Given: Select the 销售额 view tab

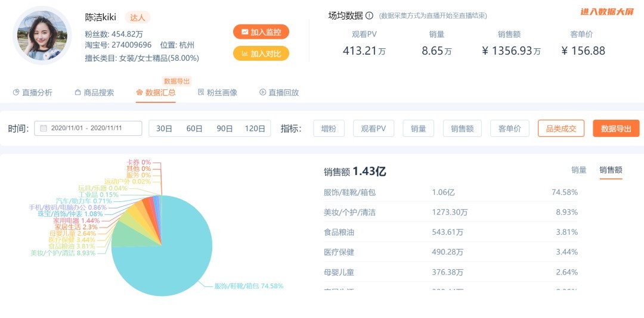Looking at the screenshot, I should pos(611,170).
